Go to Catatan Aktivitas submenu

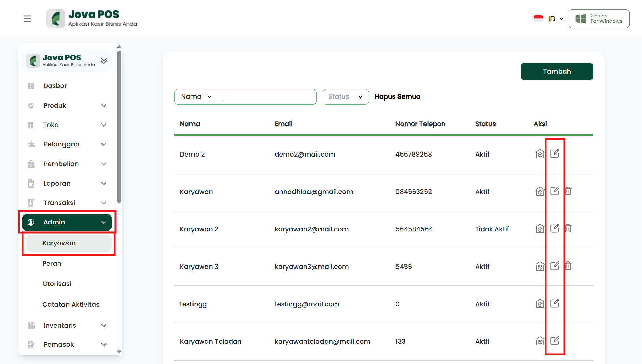(x=71, y=304)
